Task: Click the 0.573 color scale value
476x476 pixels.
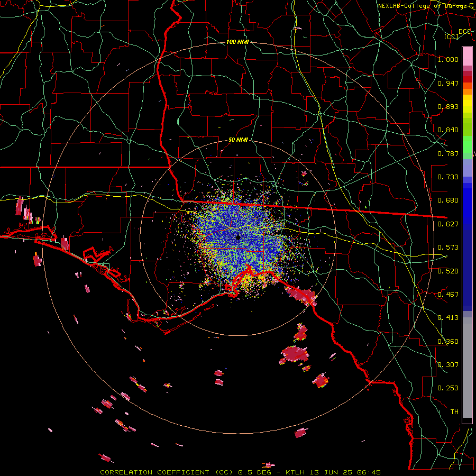Action: point(448,248)
